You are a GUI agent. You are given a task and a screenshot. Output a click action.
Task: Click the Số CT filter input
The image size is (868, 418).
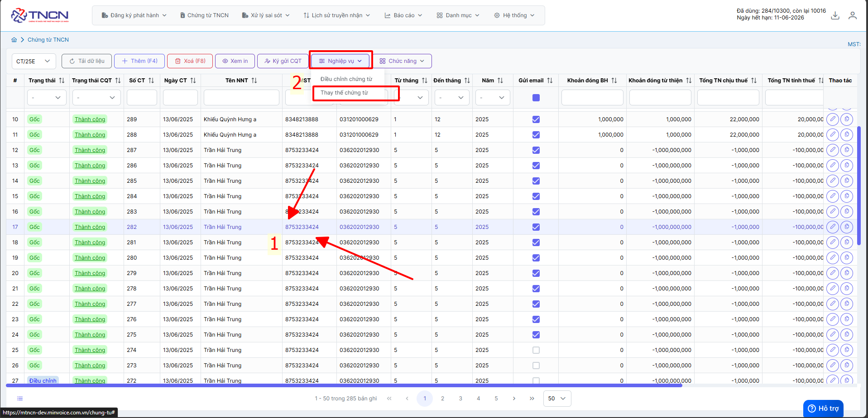(142, 98)
